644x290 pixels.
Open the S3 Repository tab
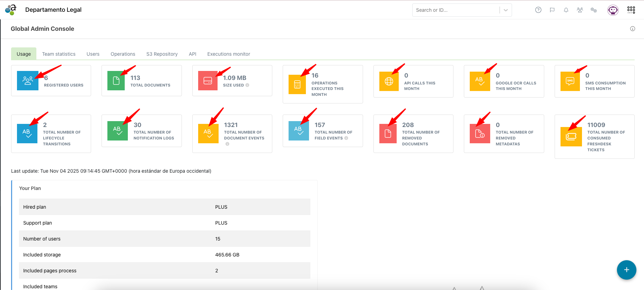[162, 54]
